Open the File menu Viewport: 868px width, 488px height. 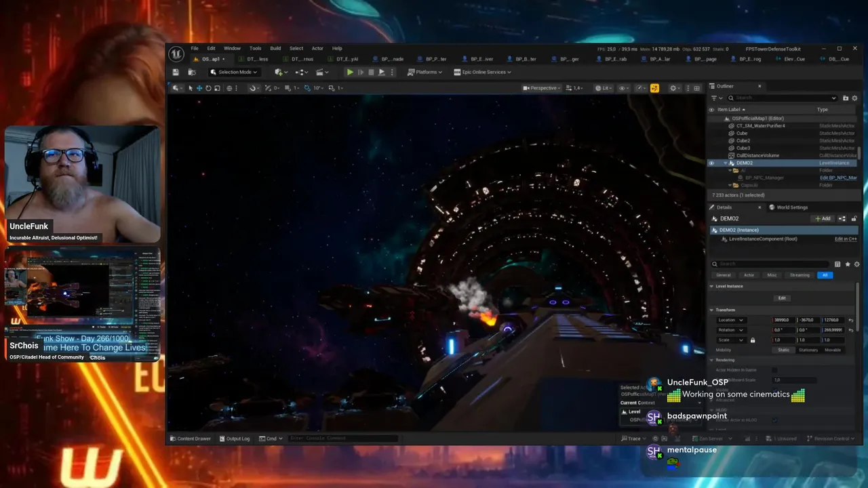pos(195,48)
